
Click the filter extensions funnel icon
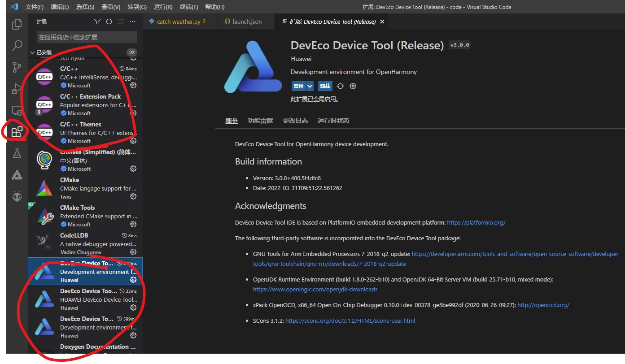[97, 22]
